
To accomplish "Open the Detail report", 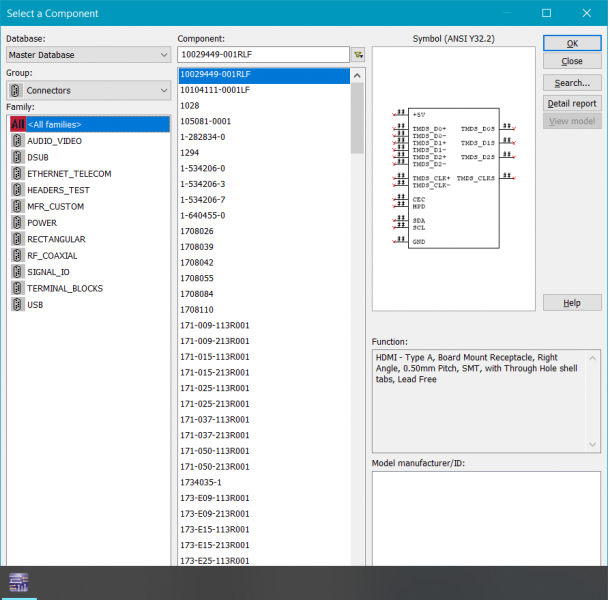I will click(x=572, y=104).
